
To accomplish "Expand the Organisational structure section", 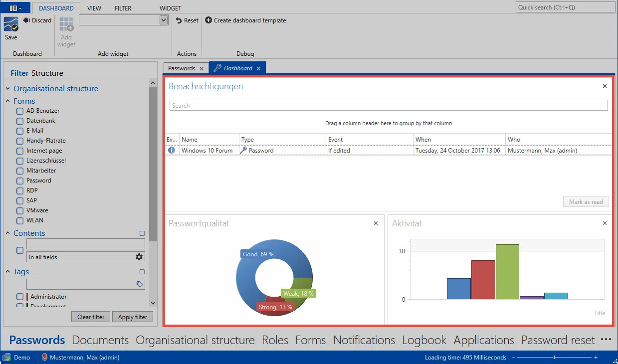I will (x=8, y=89).
